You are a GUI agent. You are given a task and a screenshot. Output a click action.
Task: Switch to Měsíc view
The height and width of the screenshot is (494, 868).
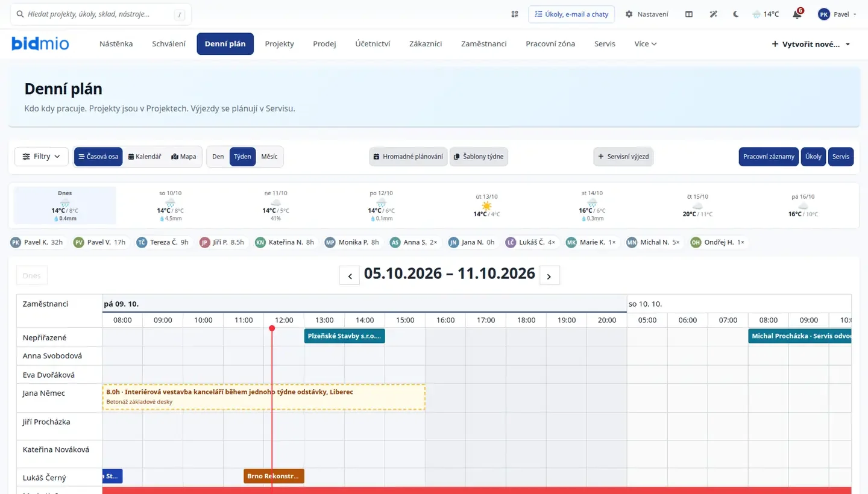click(269, 157)
